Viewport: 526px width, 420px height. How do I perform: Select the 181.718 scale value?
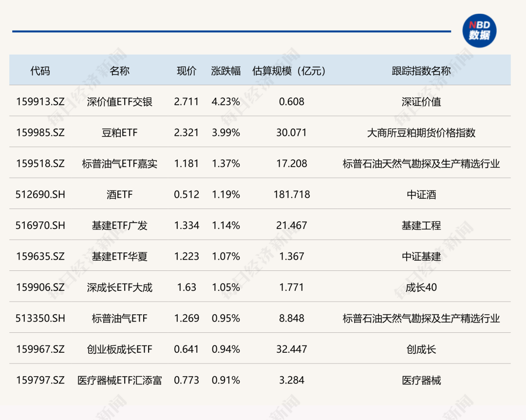tap(291, 194)
